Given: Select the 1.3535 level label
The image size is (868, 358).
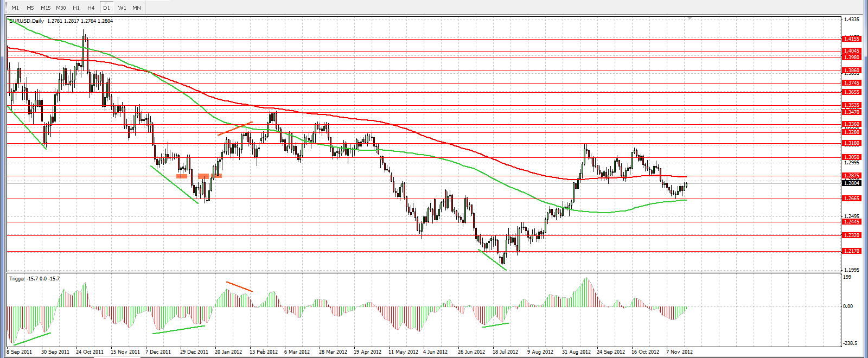Looking at the screenshot, I should 851,105.
